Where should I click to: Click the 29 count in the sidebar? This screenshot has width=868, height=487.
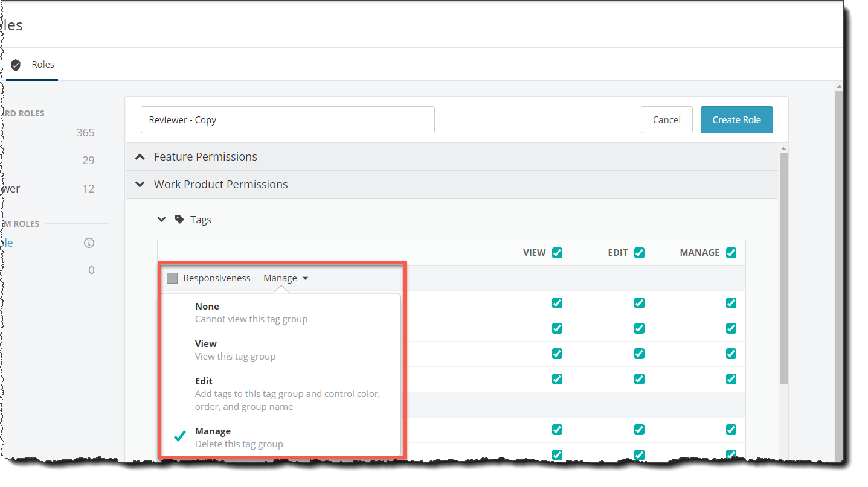[88, 161]
